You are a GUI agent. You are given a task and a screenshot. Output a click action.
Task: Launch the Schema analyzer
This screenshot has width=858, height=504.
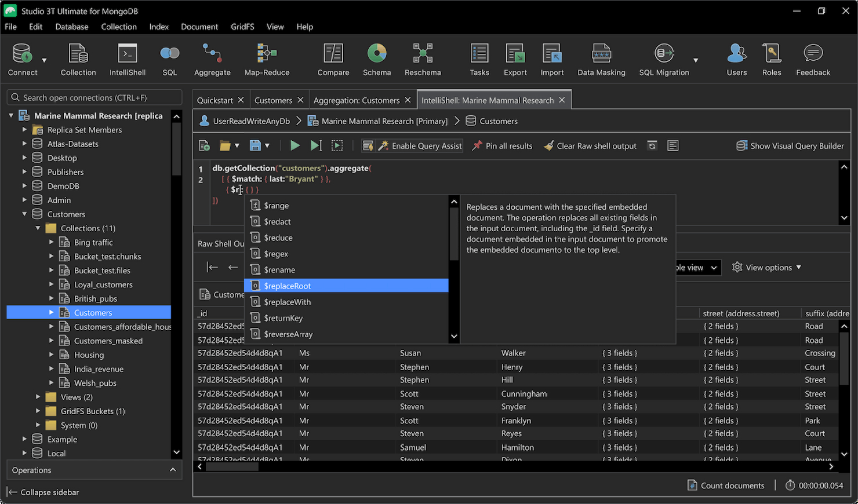[377, 58]
